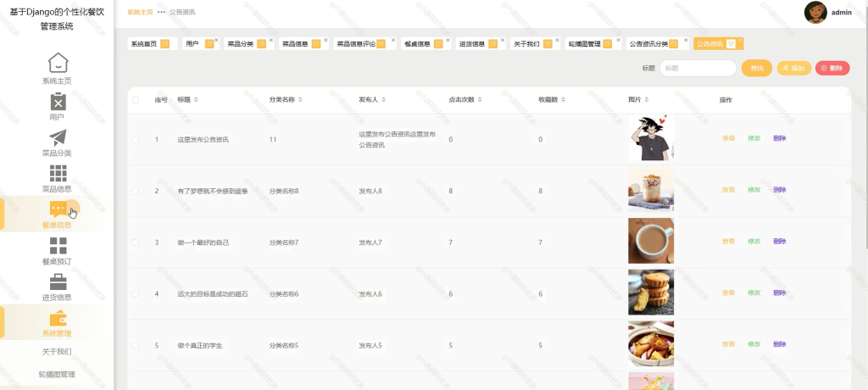The height and width of the screenshot is (390, 868).
Task: Click heart icon on 菜品信息 tab
Action: coord(316,44)
